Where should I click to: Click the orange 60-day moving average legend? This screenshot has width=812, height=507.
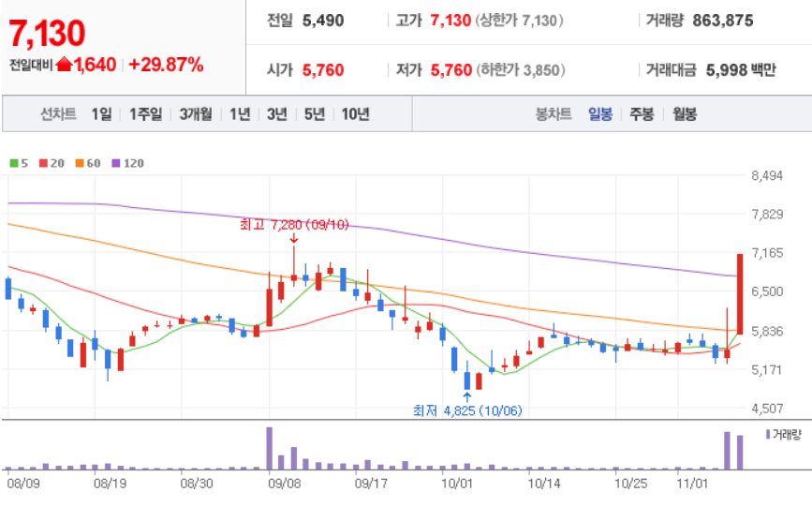88,163
